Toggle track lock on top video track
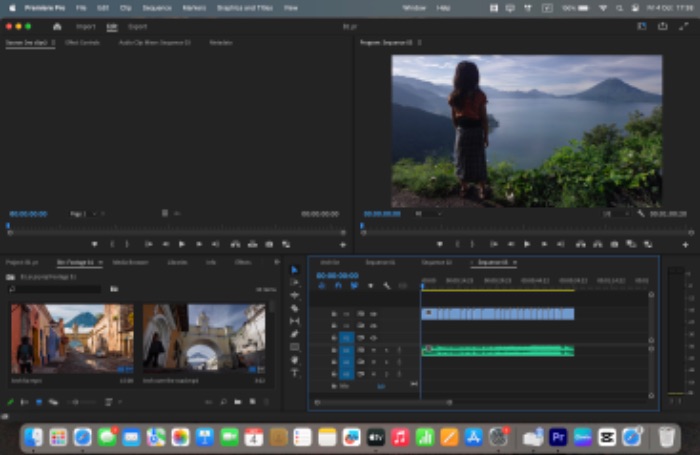The image size is (700, 455). [x=334, y=314]
